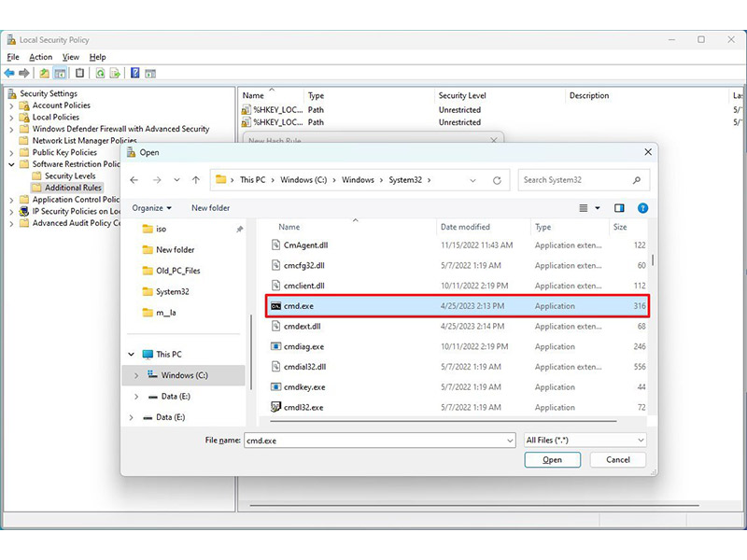This screenshot has width=747, height=560.
Task: Click the Back arrow in Local Security Policy toolbar
Action: pyautogui.click(x=9, y=74)
